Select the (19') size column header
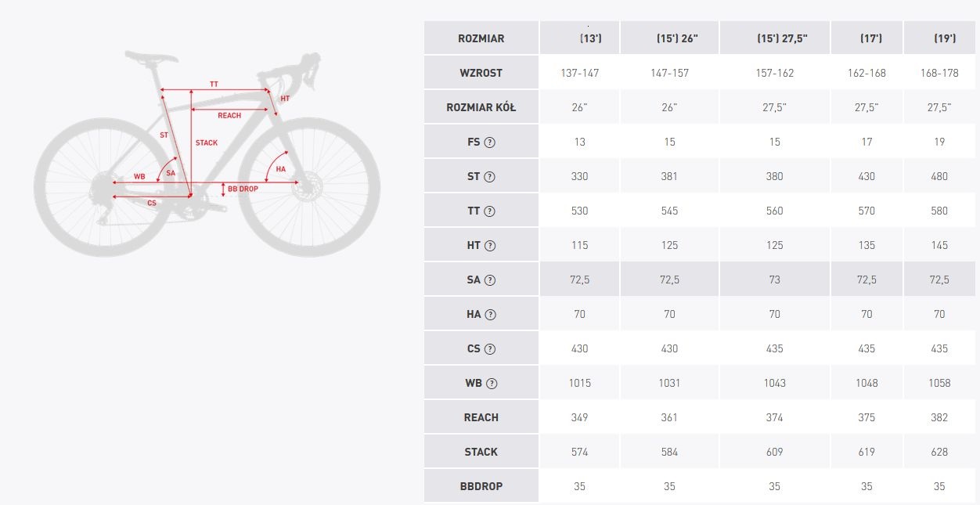 [x=940, y=38]
